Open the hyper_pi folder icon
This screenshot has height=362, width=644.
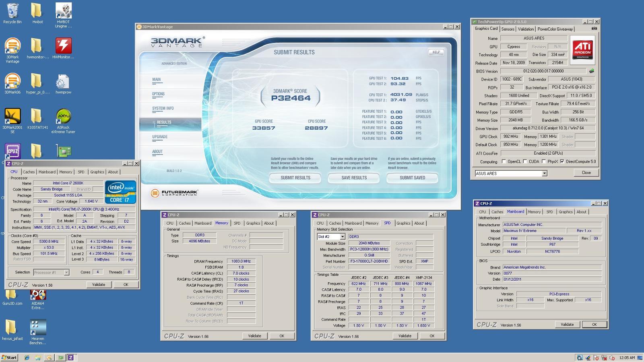click(37, 83)
